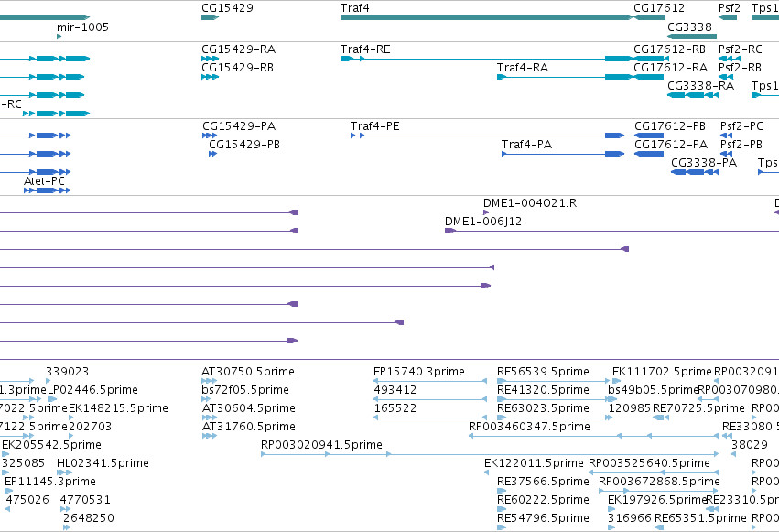Click the Atet-PC coding feature

pyautogui.click(x=48, y=190)
